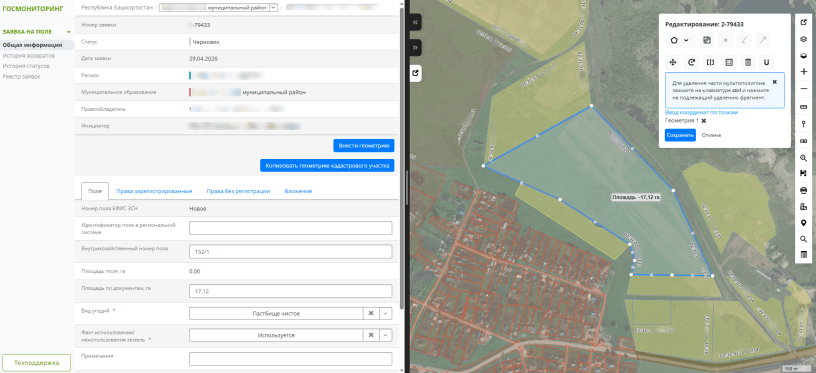Delete geometry with the trash icon

pyautogui.click(x=748, y=62)
